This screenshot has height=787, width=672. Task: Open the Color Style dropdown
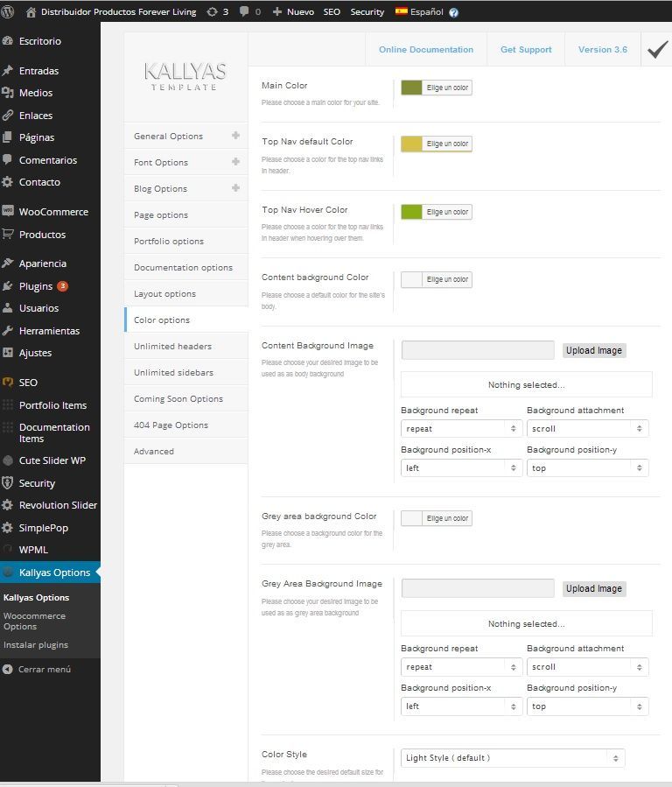[513, 758]
